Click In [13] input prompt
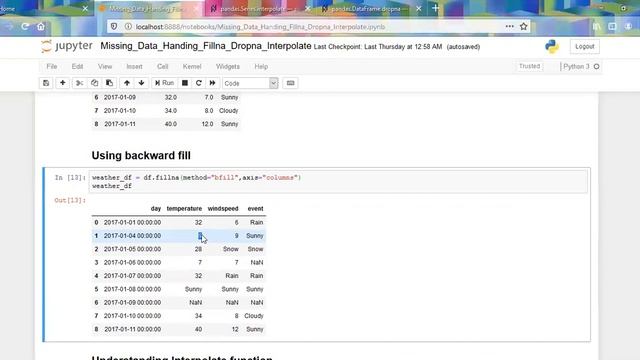This screenshot has width=640, height=360. 70,178
